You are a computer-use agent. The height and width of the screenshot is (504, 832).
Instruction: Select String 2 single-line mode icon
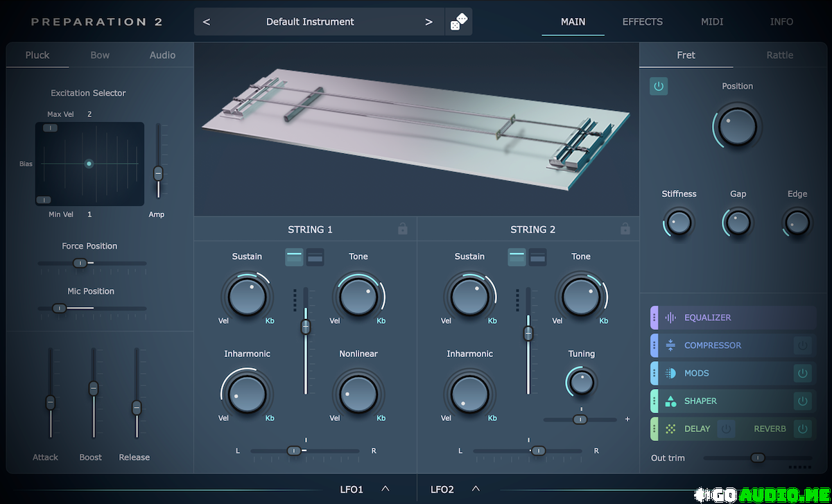click(x=517, y=257)
